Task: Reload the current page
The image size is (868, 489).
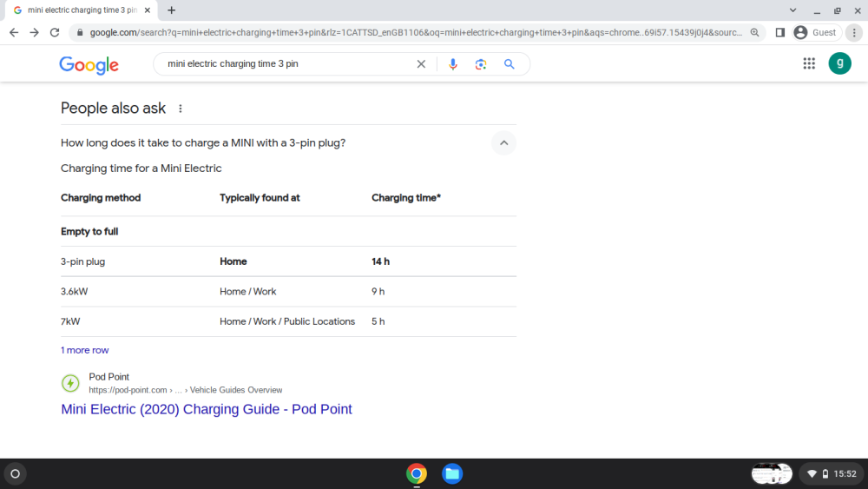Action: [x=54, y=33]
